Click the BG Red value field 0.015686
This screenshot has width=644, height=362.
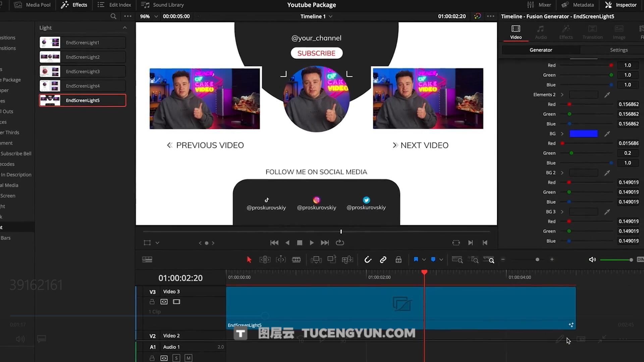pos(628,143)
